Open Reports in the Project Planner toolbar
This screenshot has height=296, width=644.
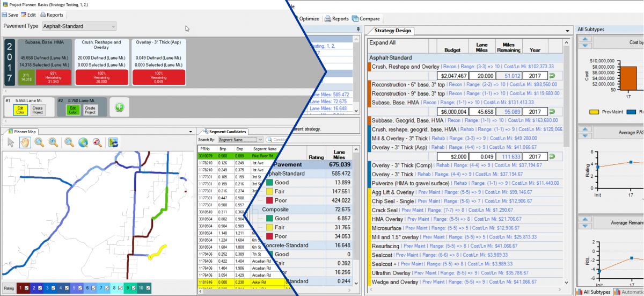point(51,15)
